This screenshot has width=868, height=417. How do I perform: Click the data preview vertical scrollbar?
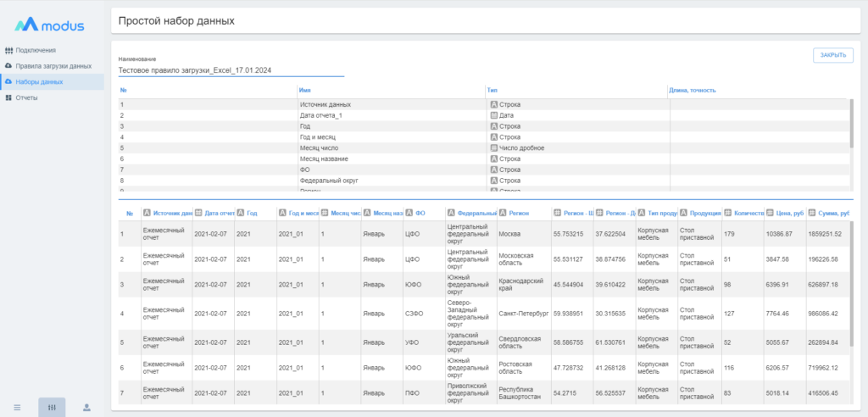pos(851,284)
